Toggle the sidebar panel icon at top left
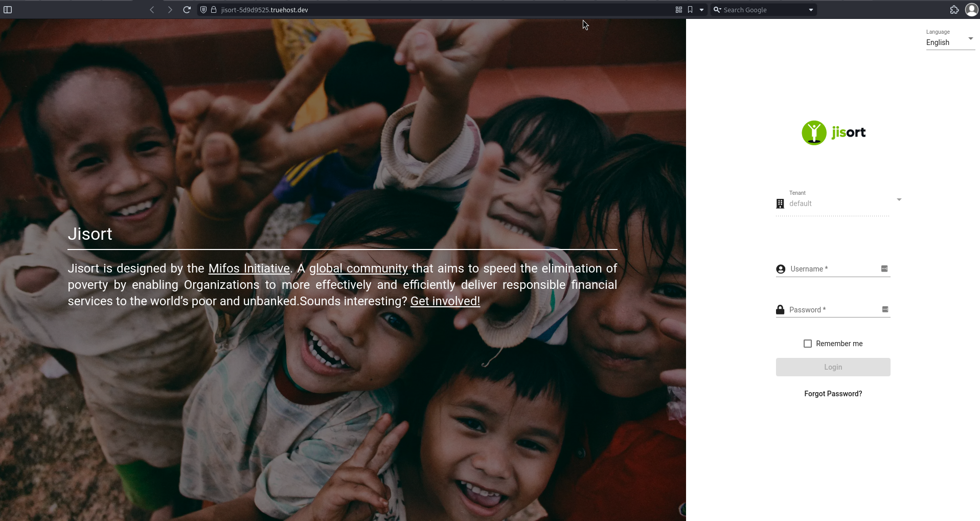This screenshot has width=980, height=521. pyautogui.click(x=8, y=9)
